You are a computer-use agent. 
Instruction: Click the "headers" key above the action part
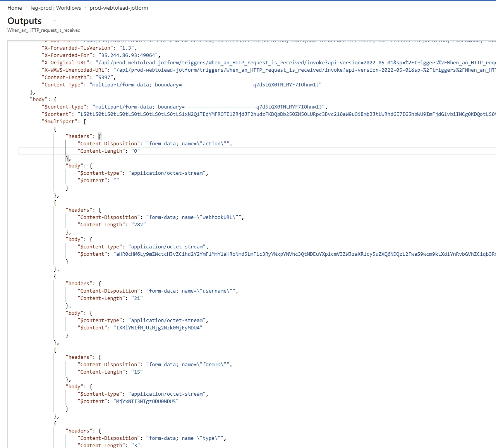(79, 136)
